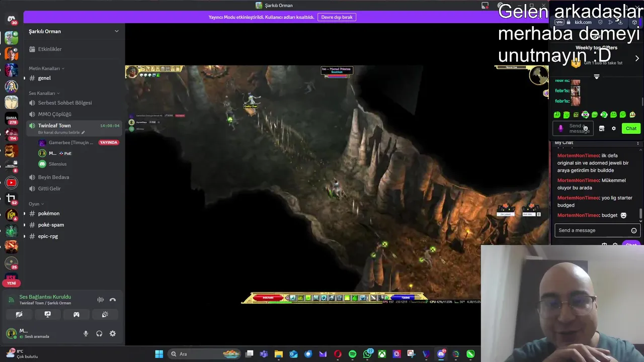The width and height of the screenshot is (644, 362).
Task: Open Etkinlikler events list
Action: point(74,49)
